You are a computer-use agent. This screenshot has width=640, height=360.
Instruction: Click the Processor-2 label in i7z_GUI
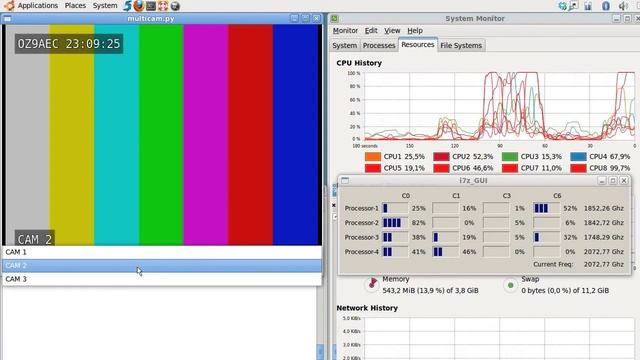click(362, 223)
